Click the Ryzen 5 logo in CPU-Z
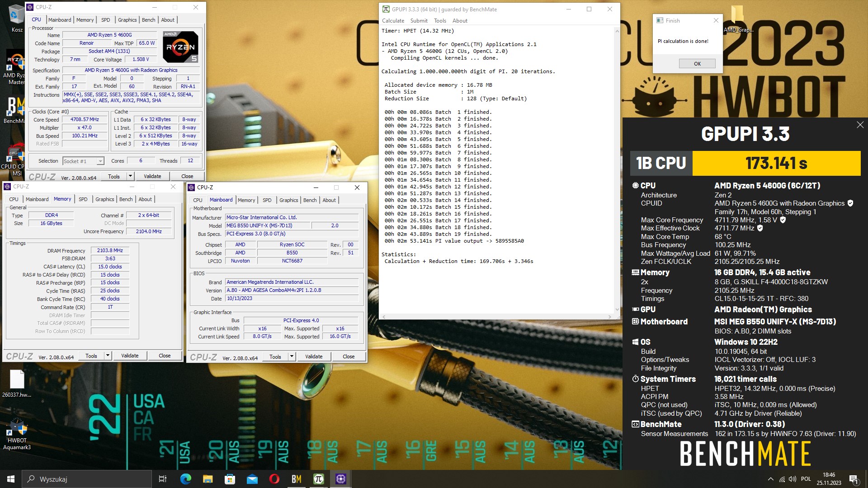The width and height of the screenshot is (868, 488). click(180, 47)
